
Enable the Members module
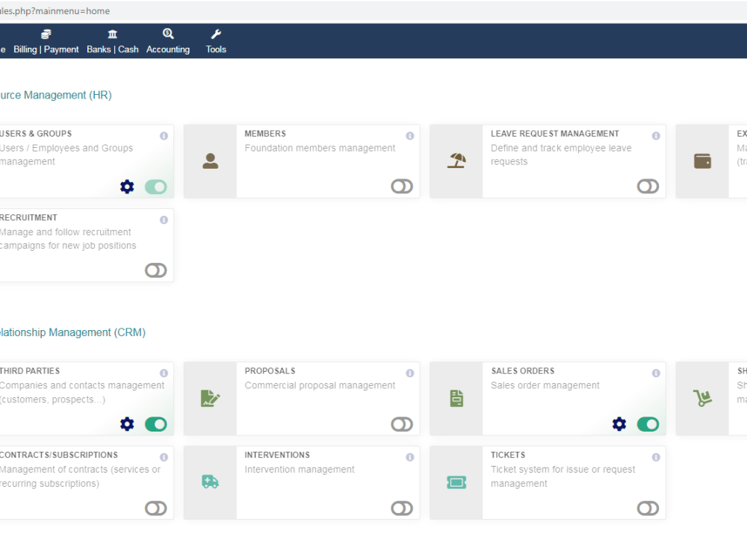[x=401, y=187]
